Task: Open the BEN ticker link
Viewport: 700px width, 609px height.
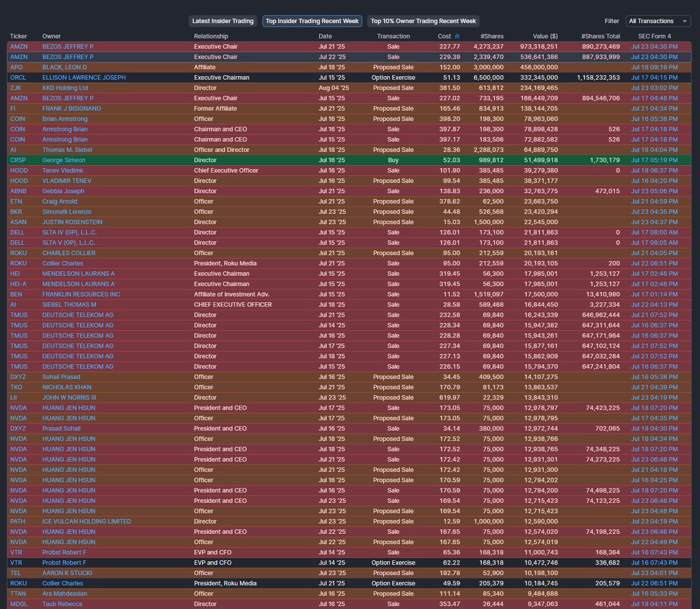Action: tap(16, 295)
